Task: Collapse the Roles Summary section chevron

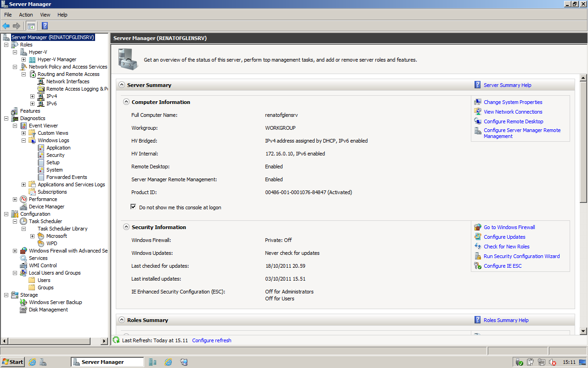Action: [x=122, y=320]
